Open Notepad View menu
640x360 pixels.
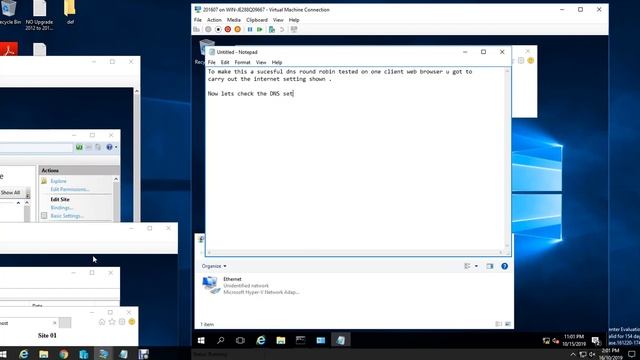coord(261,62)
